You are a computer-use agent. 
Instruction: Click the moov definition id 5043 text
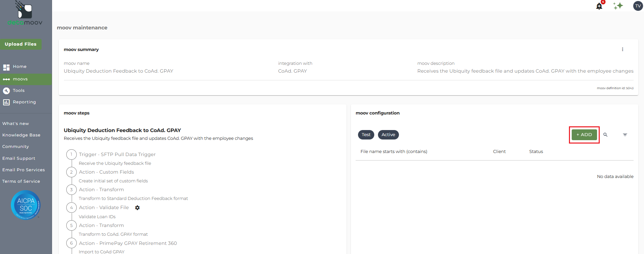(x=615, y=88)
